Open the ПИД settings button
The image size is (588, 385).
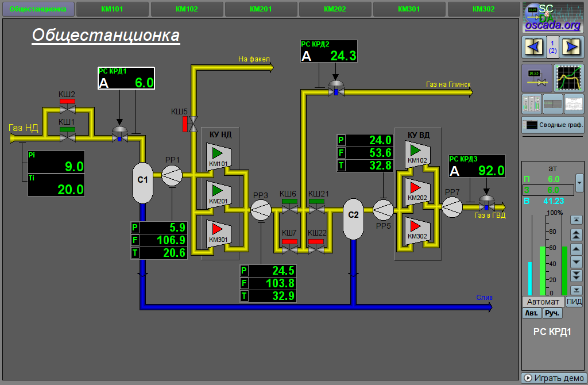coord(574,302)
